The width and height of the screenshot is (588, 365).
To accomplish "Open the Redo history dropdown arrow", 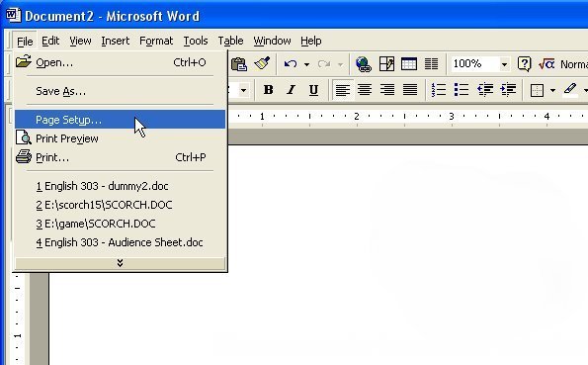I will click(x=340, y=64).
